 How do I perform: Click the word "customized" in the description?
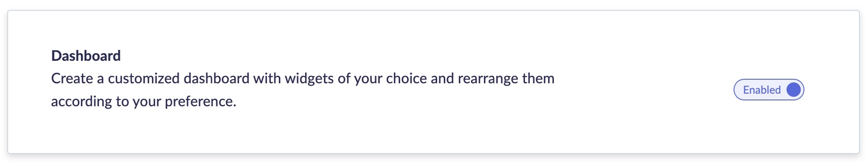[x=144, y=78]
